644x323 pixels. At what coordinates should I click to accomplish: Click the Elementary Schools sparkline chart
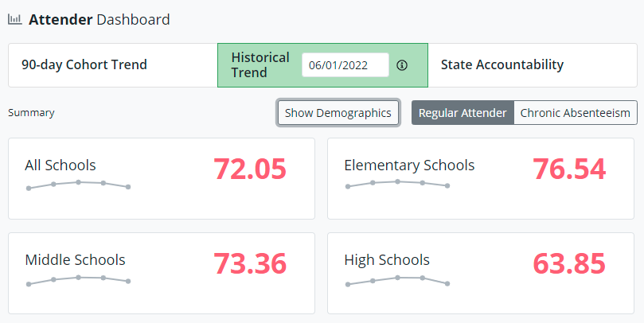[x=396, y=185]
